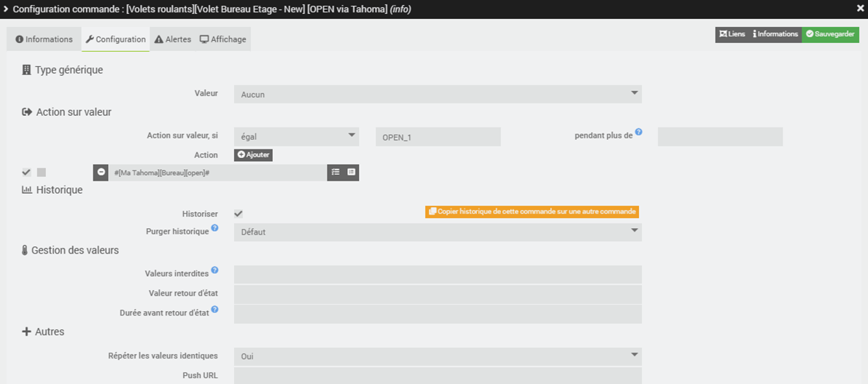
Task: Toggle the checked box beside the action row
Action: (x=26, y=172)
